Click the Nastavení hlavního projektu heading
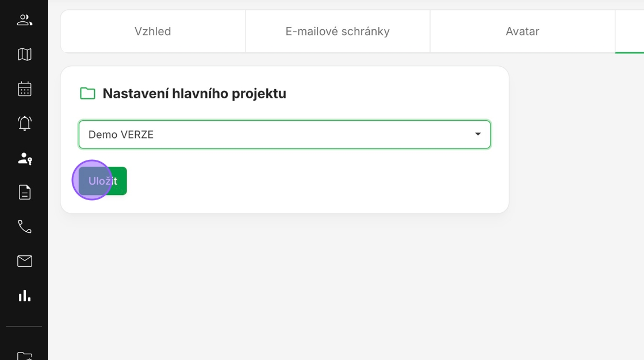 click(194, 93)
